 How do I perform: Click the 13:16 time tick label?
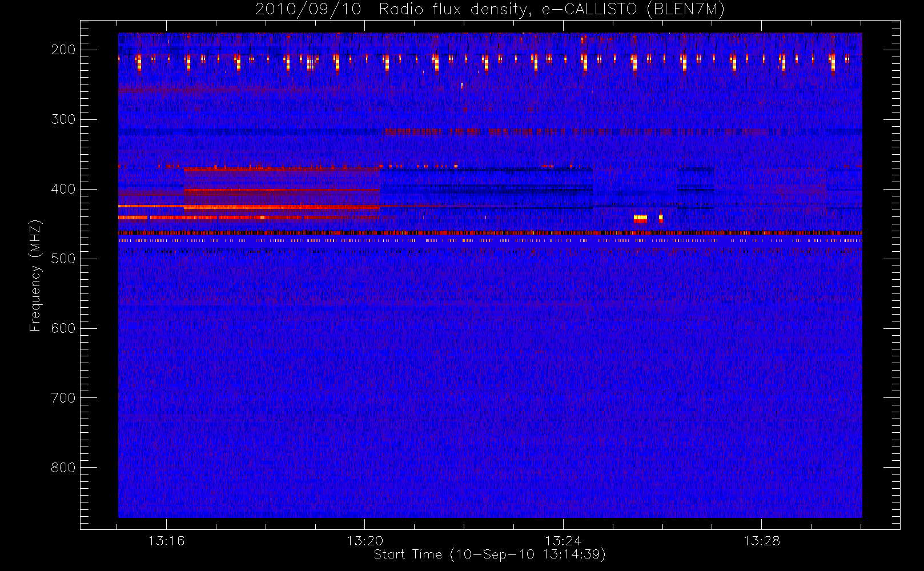click(x=166, y=541)
